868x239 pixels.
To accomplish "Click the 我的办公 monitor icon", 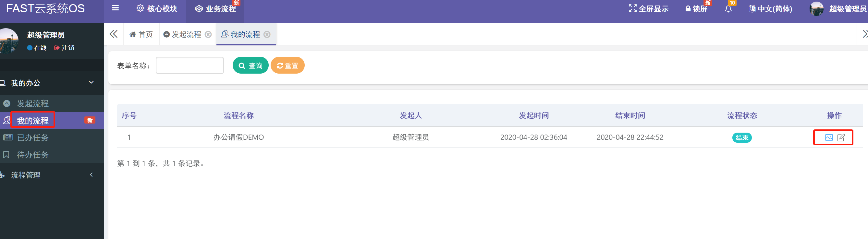I will click(x=3, y=83).
